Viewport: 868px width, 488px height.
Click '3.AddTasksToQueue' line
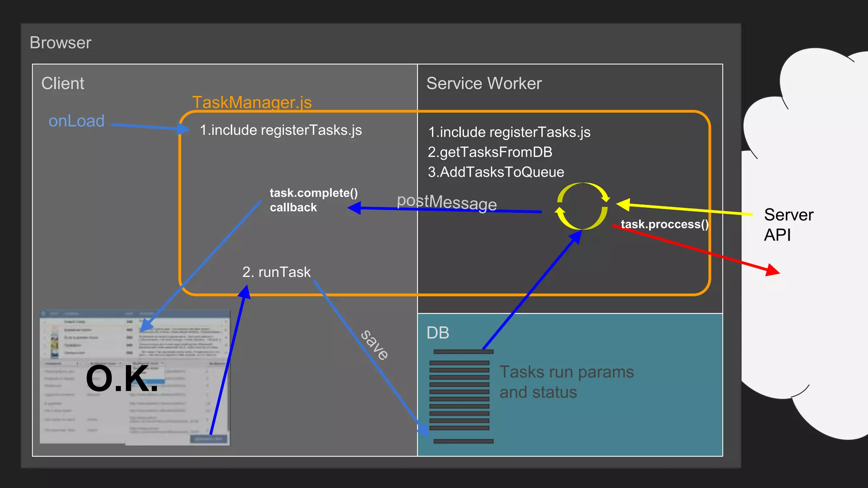click(x=496, y=172)
